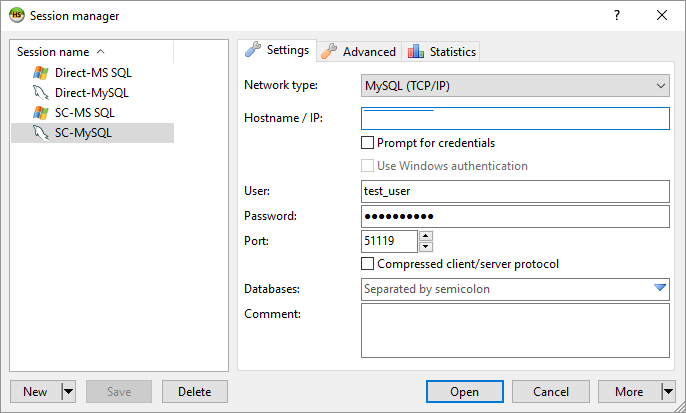Toggle Compressed client/server protocol checkbox
686x413 pixels.
pyautogui.click(x=368, y=264)
